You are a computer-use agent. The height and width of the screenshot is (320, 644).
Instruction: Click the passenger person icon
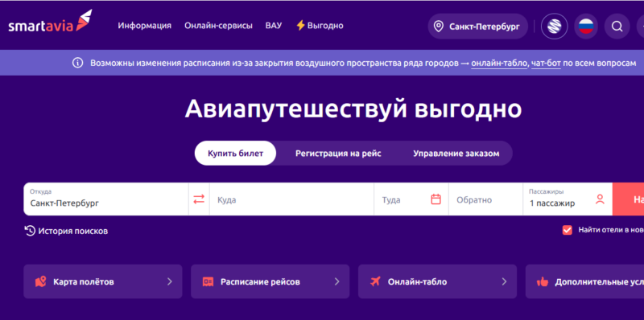click(600, 199)
